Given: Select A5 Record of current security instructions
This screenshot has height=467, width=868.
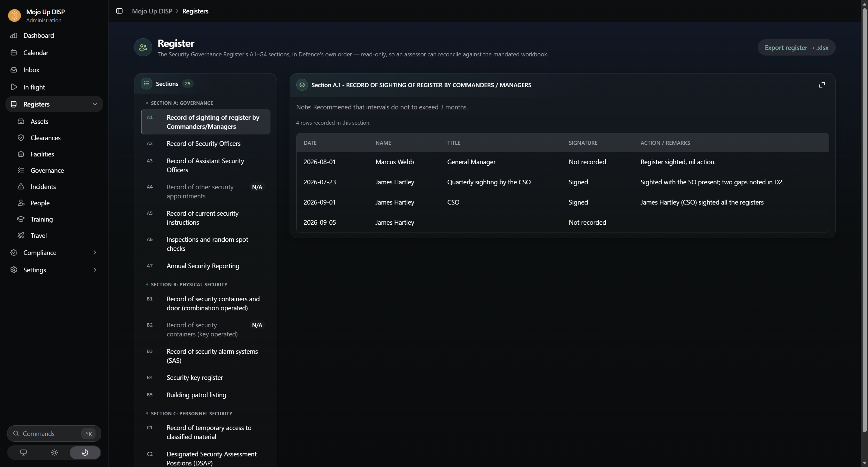Looking at the screenshot, I should point(205,218).
